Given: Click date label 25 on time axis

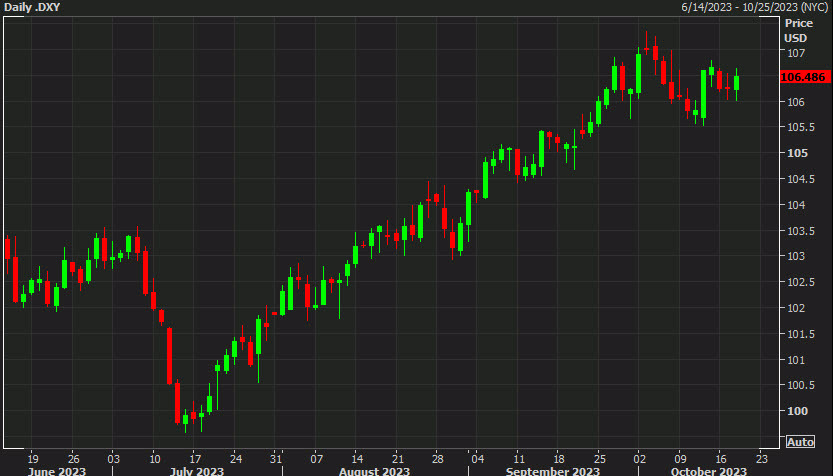Looking at the screenshot, I should click(599, 459).
